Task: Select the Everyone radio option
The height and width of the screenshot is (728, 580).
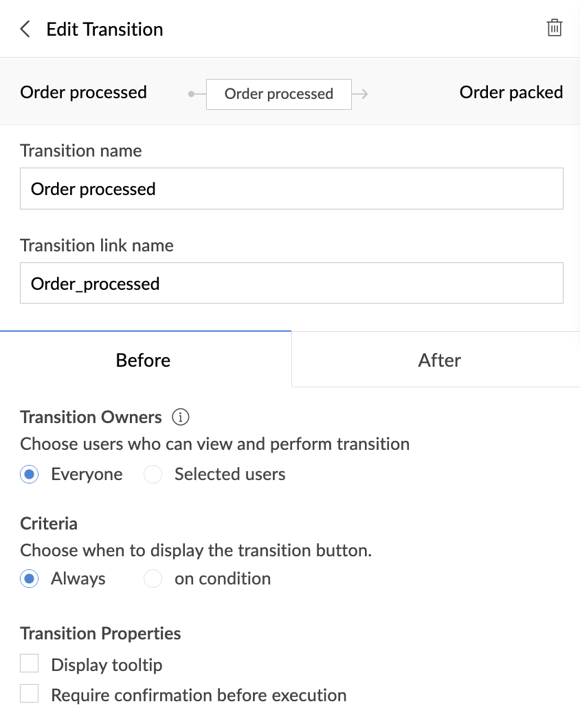Action: click(30, 475)
